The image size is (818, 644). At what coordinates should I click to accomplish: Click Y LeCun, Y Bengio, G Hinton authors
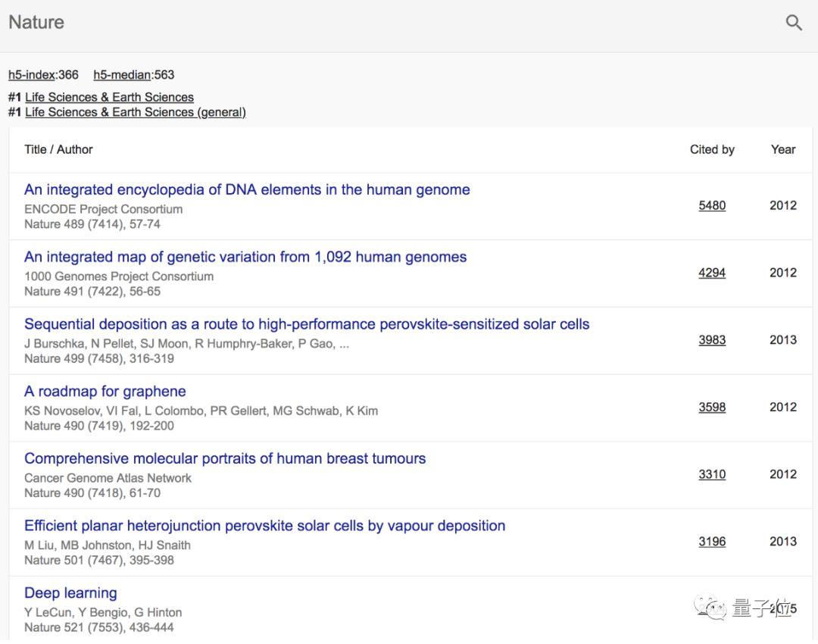(x=103, y=613)
